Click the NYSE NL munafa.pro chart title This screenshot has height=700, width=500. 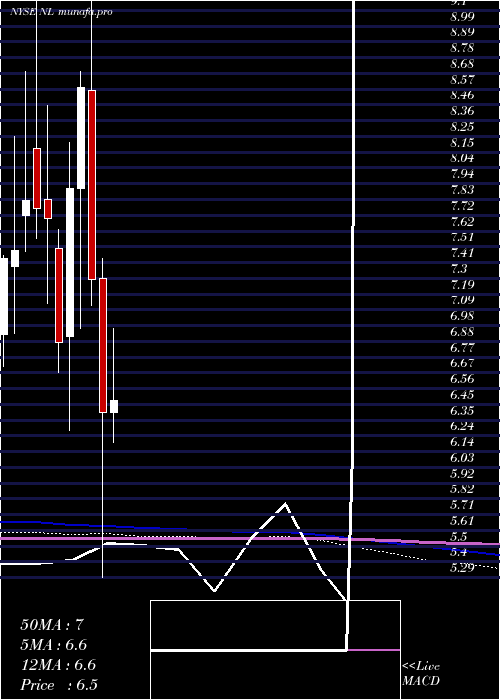point(61,12)
